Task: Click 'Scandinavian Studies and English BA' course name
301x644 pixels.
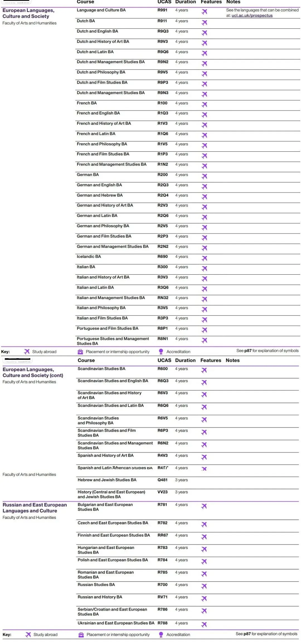Action: point(113,381)
